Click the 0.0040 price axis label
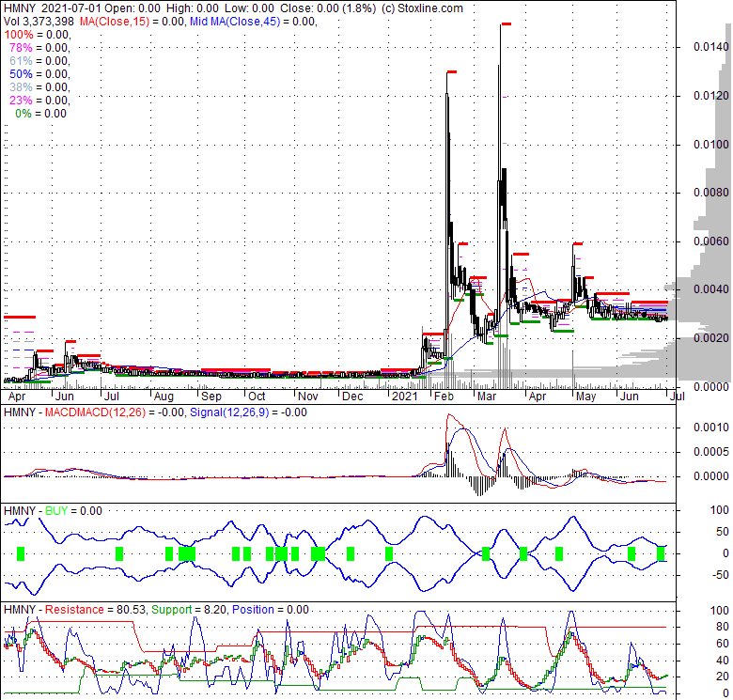This screenshot has width=733, height=700. (x=711, y=289)
